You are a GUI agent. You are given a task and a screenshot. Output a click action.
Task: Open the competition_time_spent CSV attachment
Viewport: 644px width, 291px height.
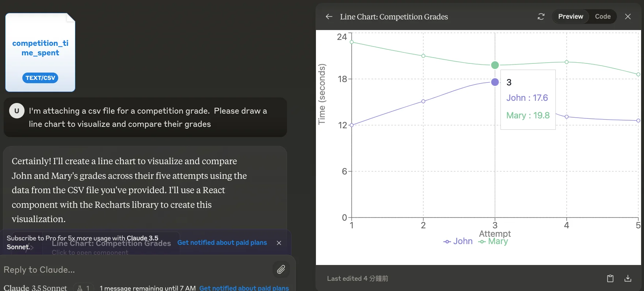coord(40,52)
